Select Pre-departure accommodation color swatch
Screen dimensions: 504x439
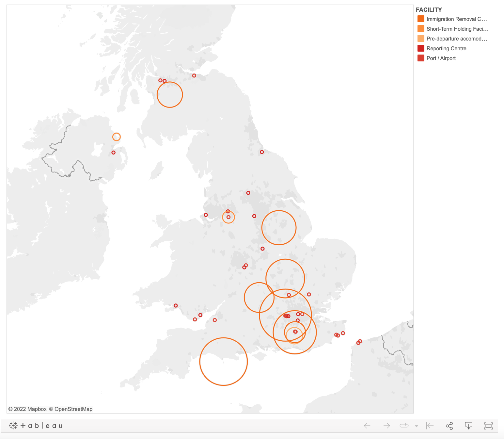pyautogui.click(x=421, y=39)
